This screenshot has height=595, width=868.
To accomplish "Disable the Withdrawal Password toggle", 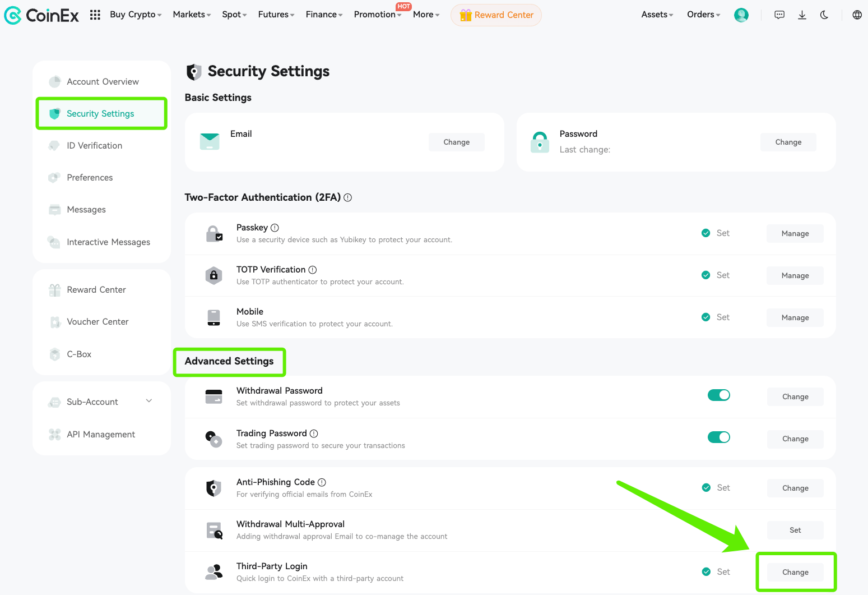I will [719, 395].
